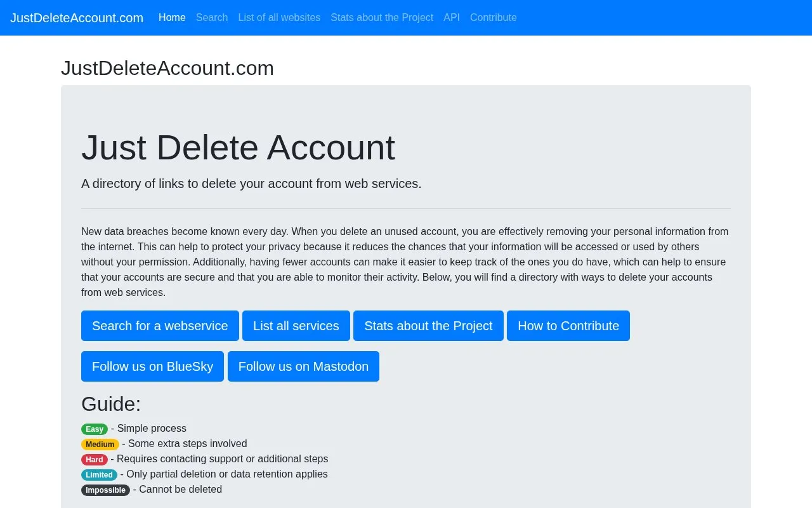Click the blue Stats about the Project button
The height and width of the screenshot is (508, 812).
tap(428, 326)
